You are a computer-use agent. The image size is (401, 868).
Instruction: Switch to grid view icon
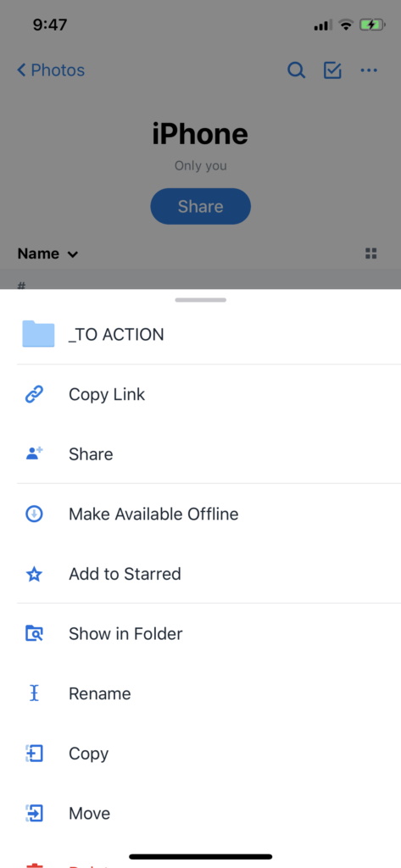click(x=371, y=253)
